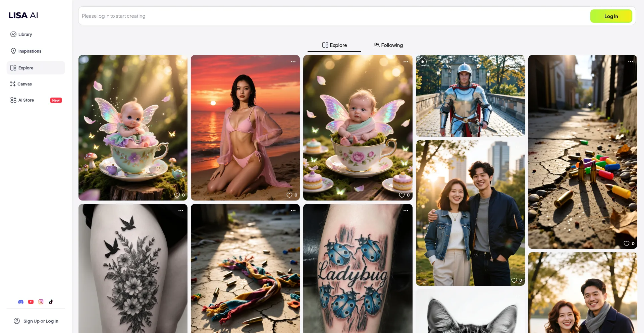Screen dimensions: 644x333
Task: Open options menu on floral tattoo image
Action: tap(181, 211)
